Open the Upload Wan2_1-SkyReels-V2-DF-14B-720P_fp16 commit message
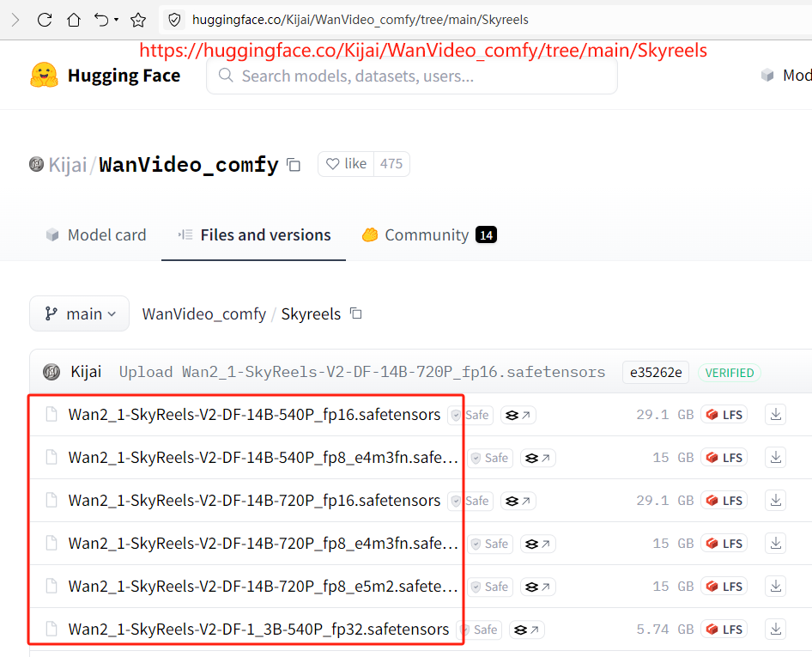The image size is (812, 657). 362,372
